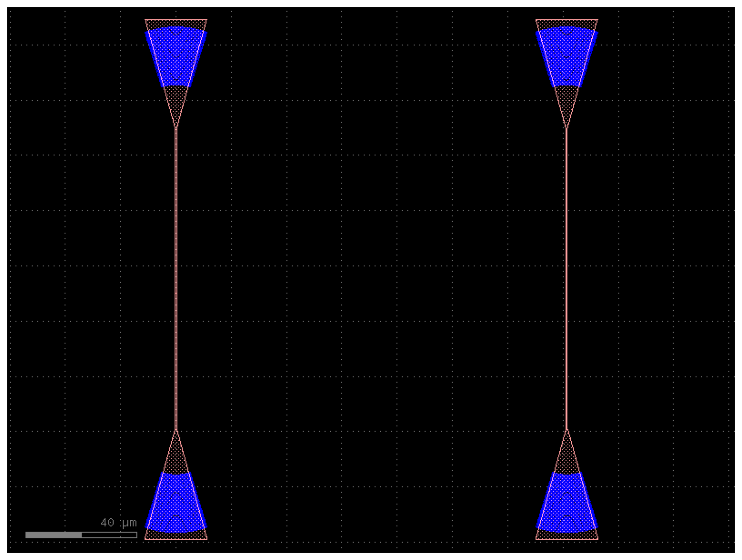Click hatched strip above top-right blue region
Screen dimensions: 742x560
(567, 24)
